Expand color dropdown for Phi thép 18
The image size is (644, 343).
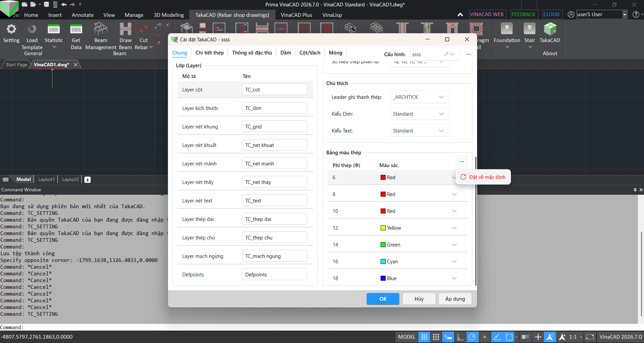pyautogui.click(x=455, y=278)
